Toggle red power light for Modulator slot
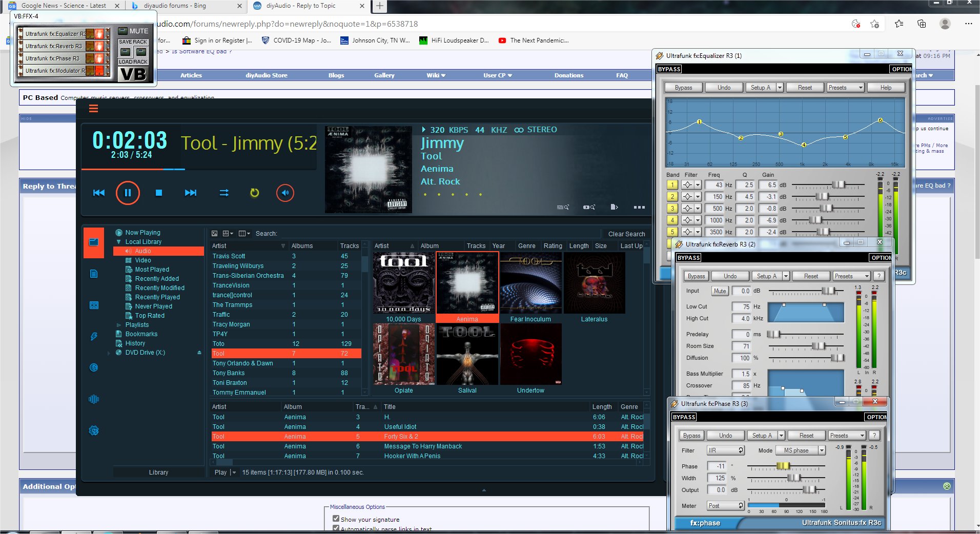The image size is (980, 534). pyautogui.click(x=99, y=71)
